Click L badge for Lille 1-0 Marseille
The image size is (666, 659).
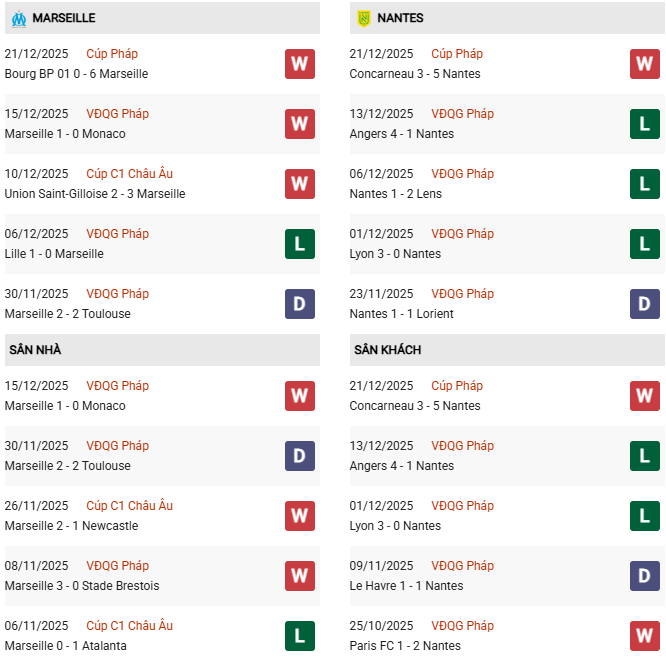[300, 244]
